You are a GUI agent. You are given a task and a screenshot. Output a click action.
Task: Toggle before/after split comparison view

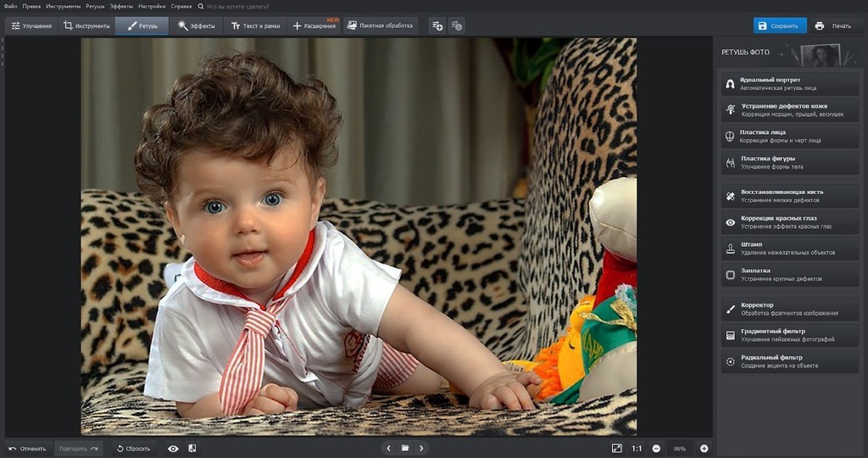point(192,449)
